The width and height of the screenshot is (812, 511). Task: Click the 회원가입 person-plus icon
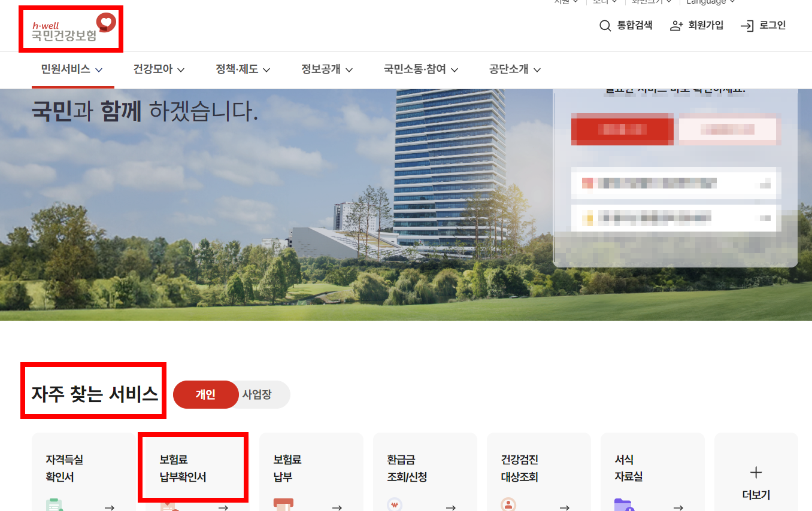[x=677, y=26]
